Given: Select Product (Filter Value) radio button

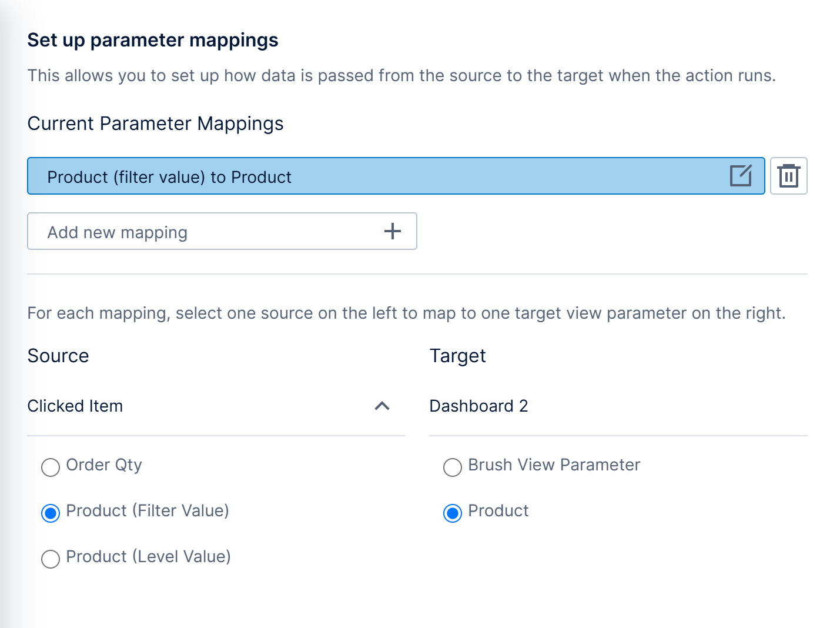Looking at the screenshot, I should [51, 513].
